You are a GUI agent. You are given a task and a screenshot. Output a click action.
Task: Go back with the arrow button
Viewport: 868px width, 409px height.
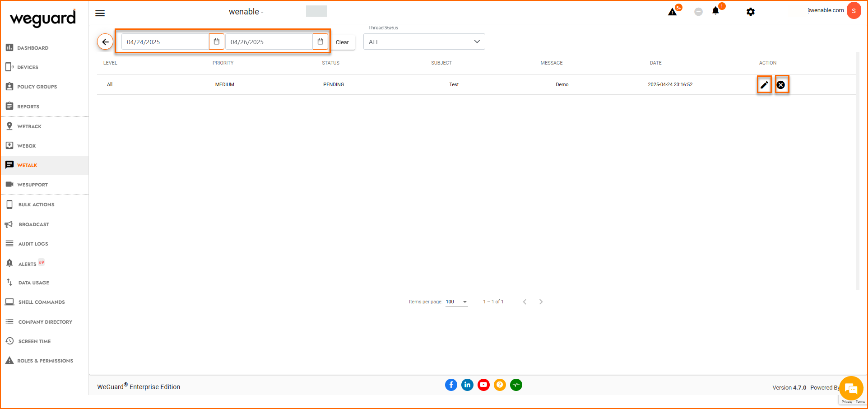pos(105,42)
